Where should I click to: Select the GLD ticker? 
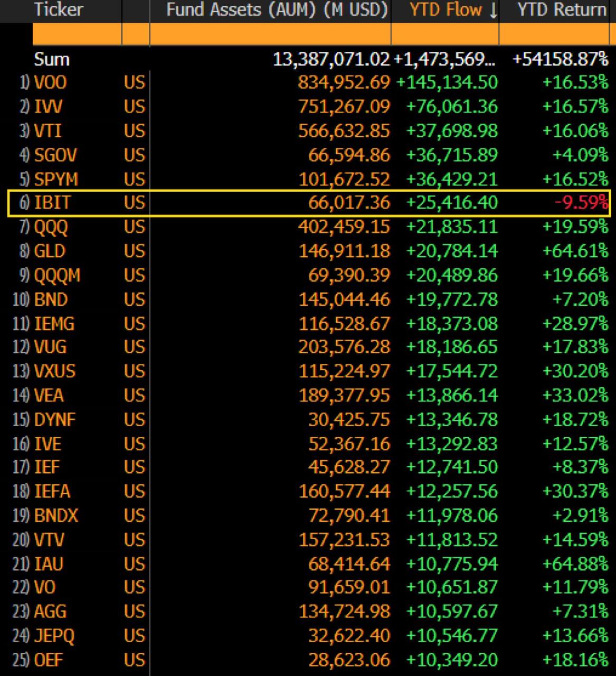[49, 251]
